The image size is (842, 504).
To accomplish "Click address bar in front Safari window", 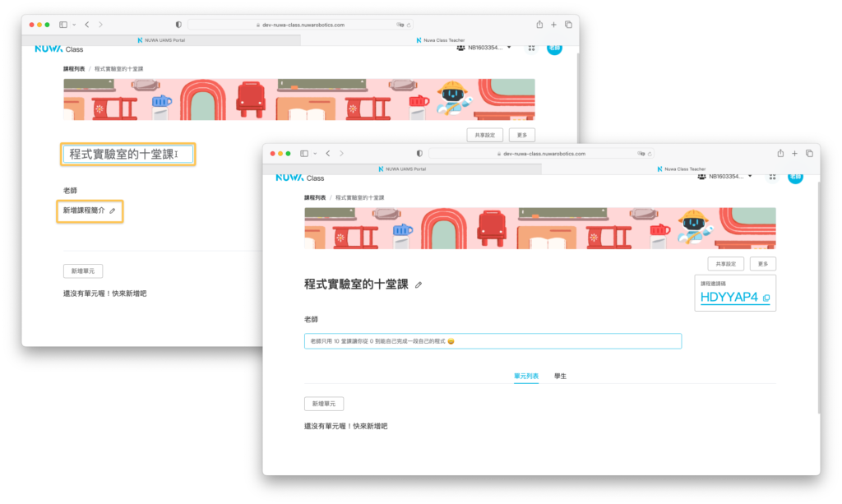I will (543, 154).
